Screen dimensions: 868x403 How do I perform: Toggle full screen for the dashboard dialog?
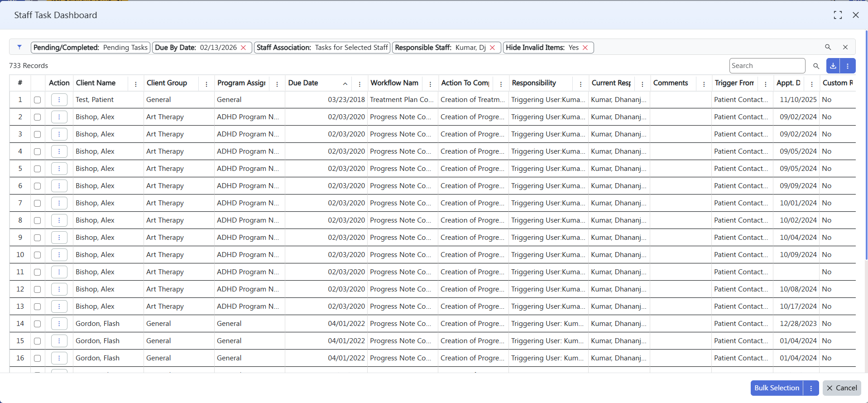tap(838, 15)
